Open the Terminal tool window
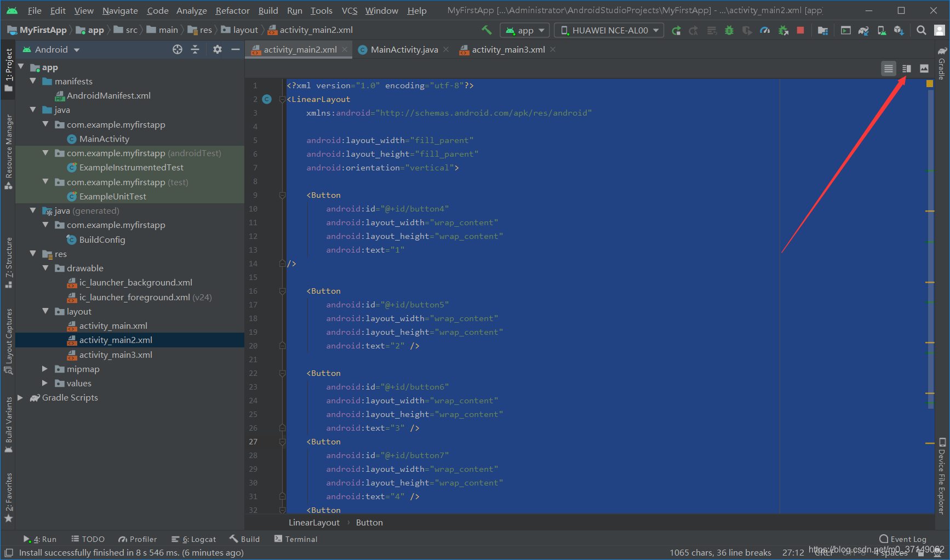Viewport: 950px width, 560px height. tap(295, 539)
